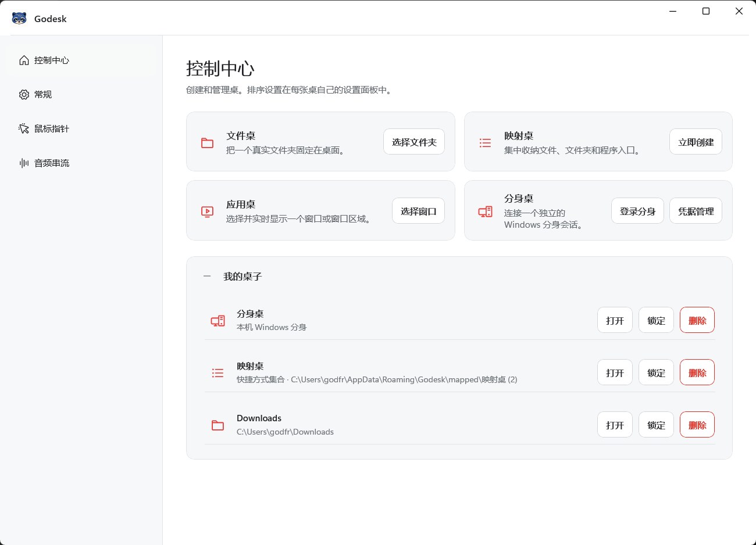Image resolution: width=756 pixels, height=545 pixels.
Task: Click the path text C:\Users\godfr\Downloads
Action: click(285, 432)
